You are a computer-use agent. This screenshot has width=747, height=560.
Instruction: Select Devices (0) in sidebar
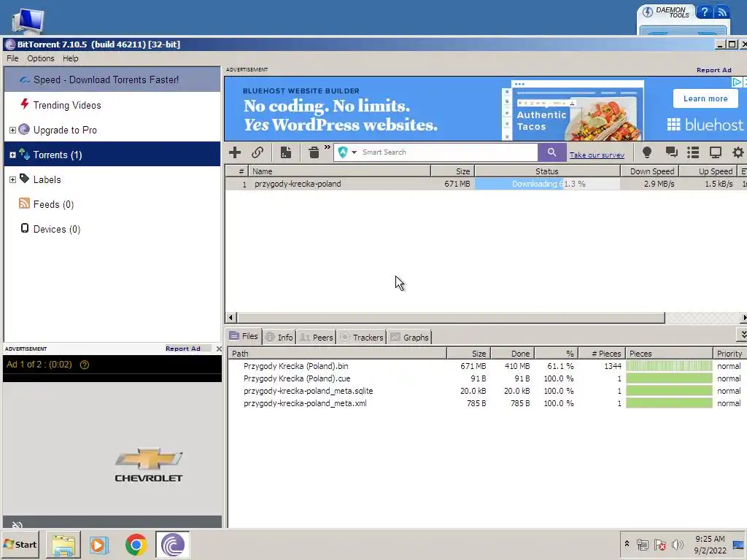(x=112, y=229)
